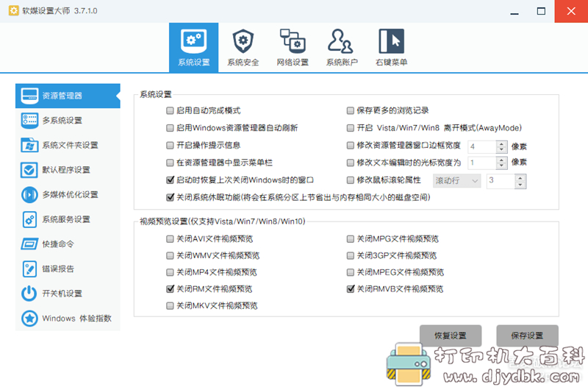Increase the cursor width stepper

point(501,160)
